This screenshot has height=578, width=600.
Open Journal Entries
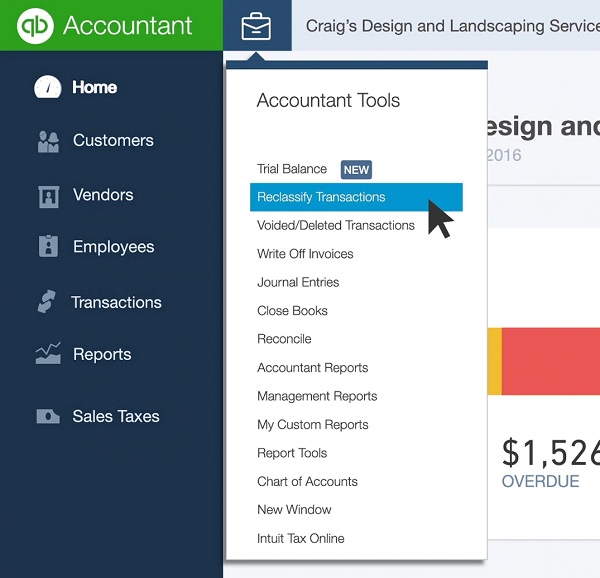[x=298, y=282]
